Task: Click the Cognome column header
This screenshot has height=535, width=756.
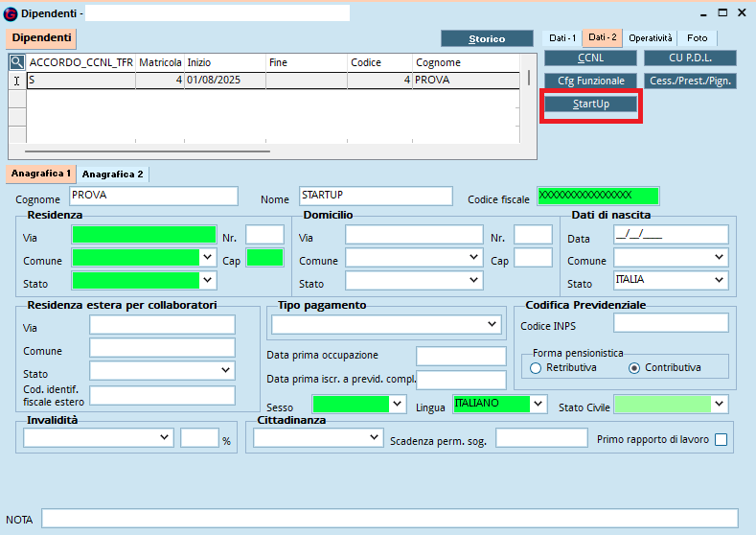Action: click(467, 62)
